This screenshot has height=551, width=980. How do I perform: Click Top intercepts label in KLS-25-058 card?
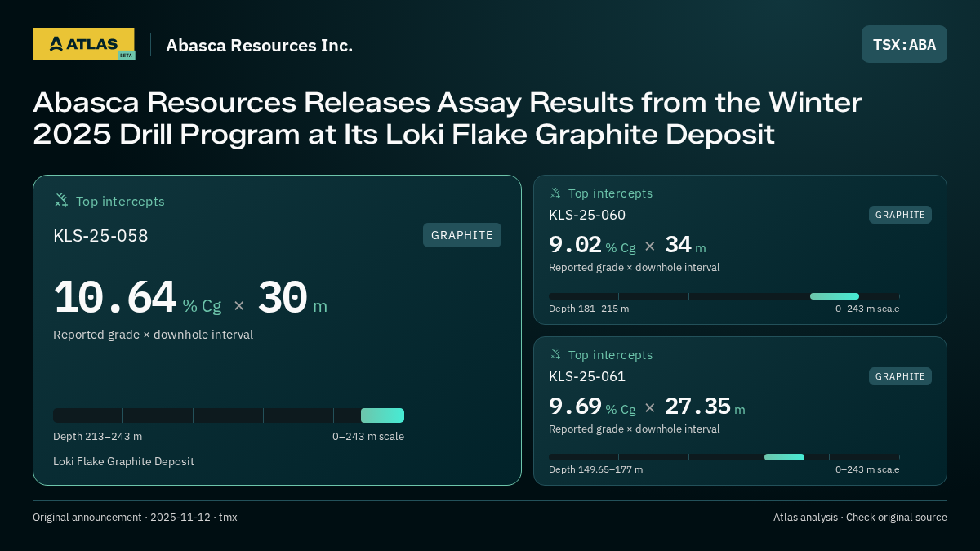(x=120, y=201)
